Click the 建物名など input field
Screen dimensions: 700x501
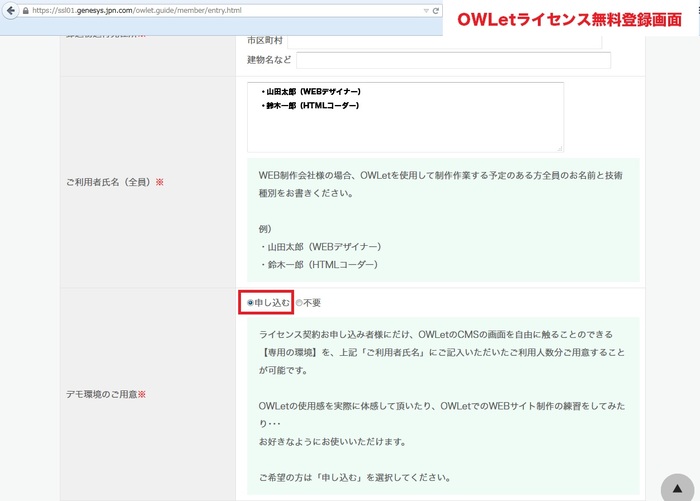[x=453, y=60]
